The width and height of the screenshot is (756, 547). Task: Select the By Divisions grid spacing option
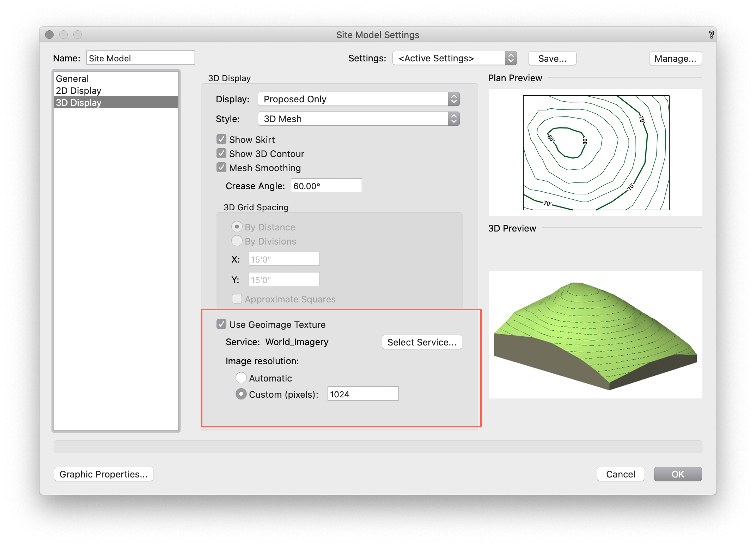coord(237,241)
